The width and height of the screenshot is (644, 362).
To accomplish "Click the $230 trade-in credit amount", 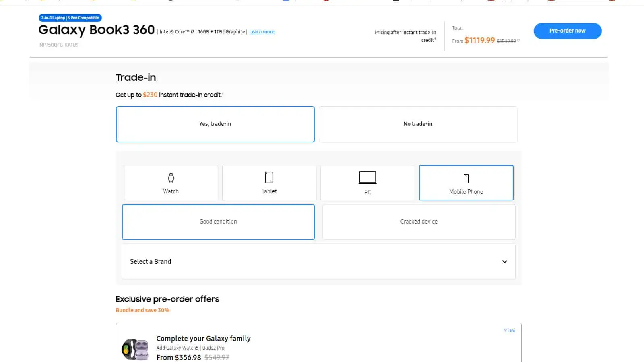I will click(150, 95).
